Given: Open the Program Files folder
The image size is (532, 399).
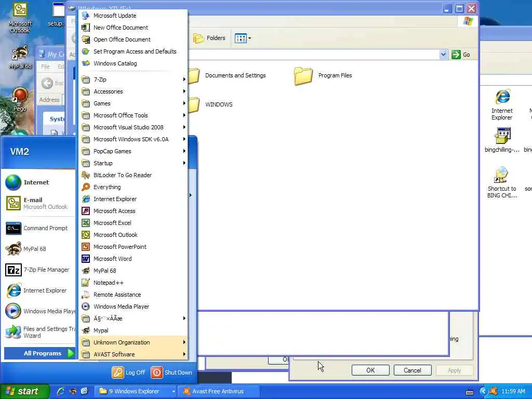Looking at the screenshot, I should coord(323,76).
